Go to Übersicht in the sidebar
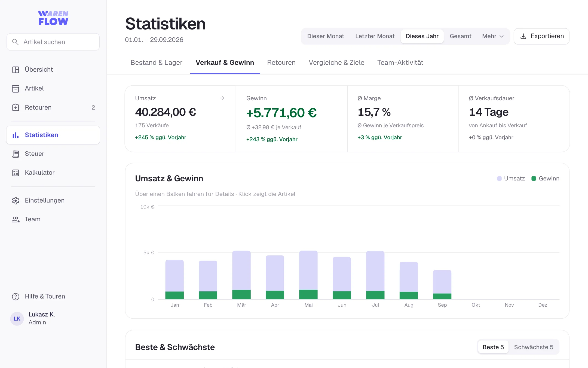 [53, 70]
